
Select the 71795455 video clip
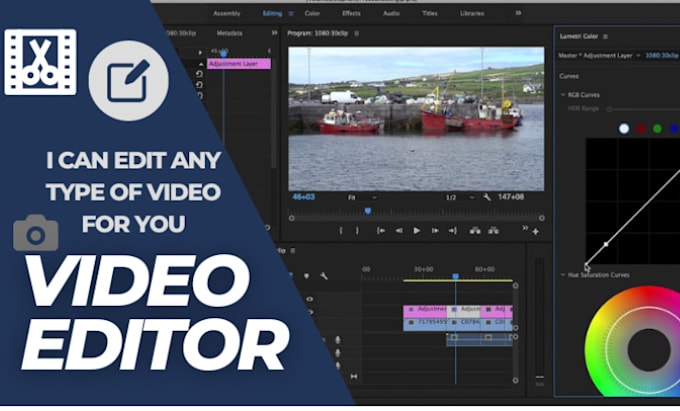[425, 325]
